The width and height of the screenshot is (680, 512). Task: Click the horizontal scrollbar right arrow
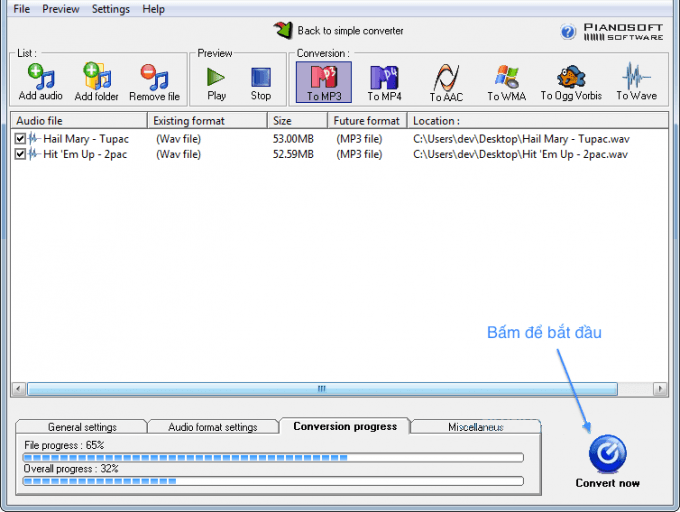660,388
